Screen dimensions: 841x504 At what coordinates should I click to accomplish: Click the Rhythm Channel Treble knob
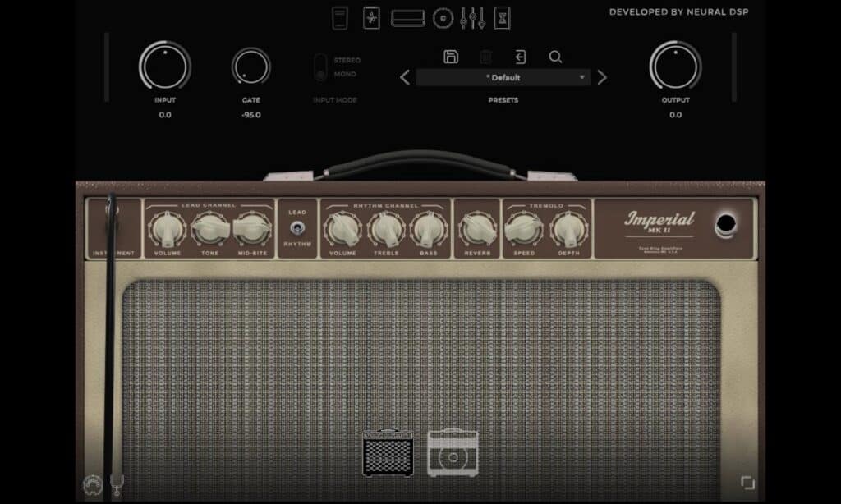tap(386, 229)
